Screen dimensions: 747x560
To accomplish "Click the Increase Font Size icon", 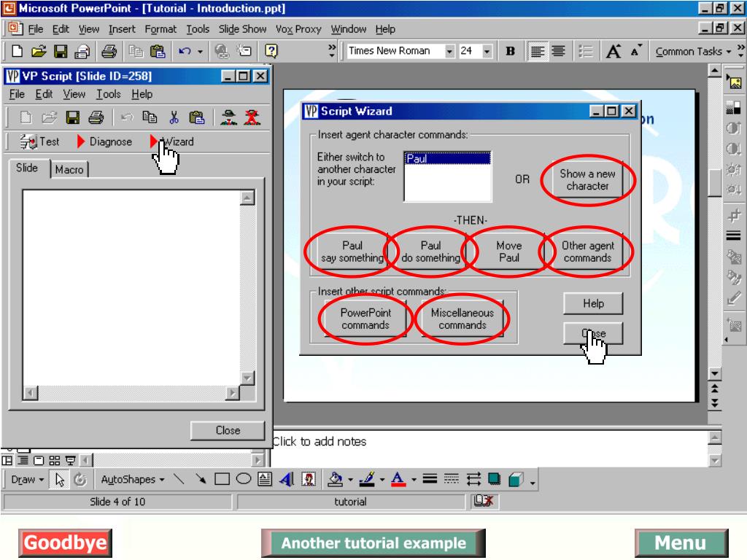I will pyautogui.click(x=613, y=51).
